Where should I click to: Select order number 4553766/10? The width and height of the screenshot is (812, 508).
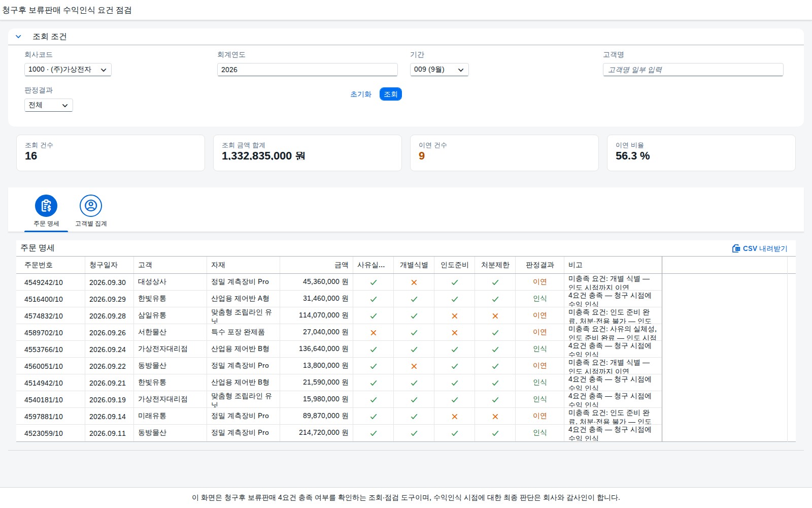tap(44, 350)
